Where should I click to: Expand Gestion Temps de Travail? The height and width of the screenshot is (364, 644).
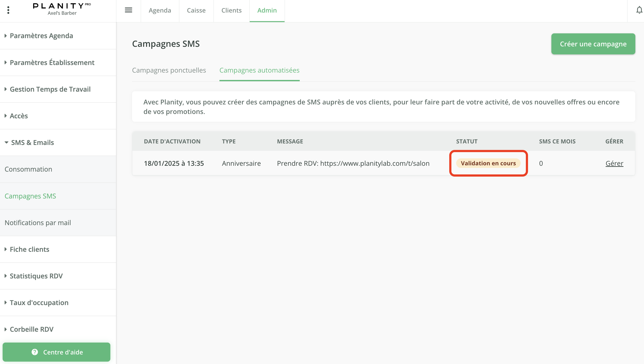(50, 89)
